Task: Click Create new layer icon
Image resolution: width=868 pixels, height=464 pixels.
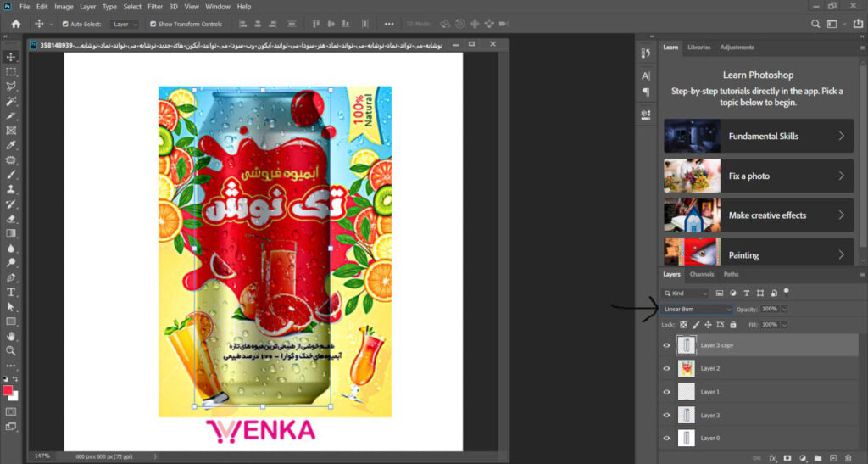Action: (833, 458)
